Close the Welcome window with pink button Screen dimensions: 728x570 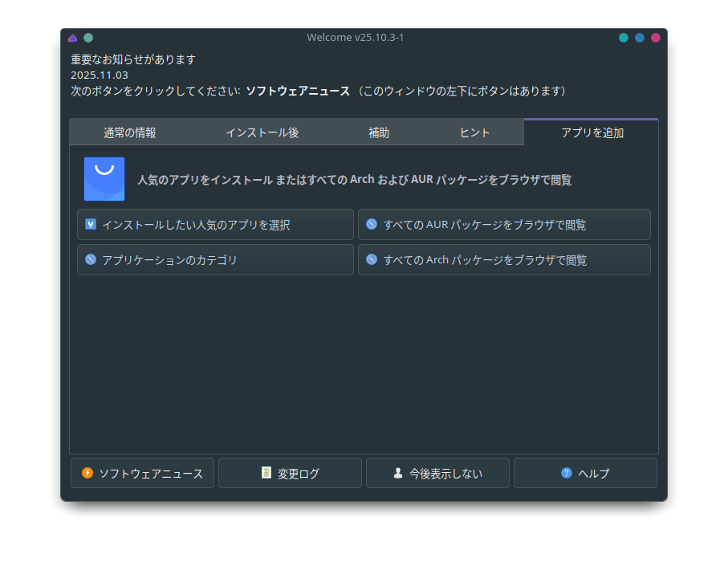[x=656, y=38]
